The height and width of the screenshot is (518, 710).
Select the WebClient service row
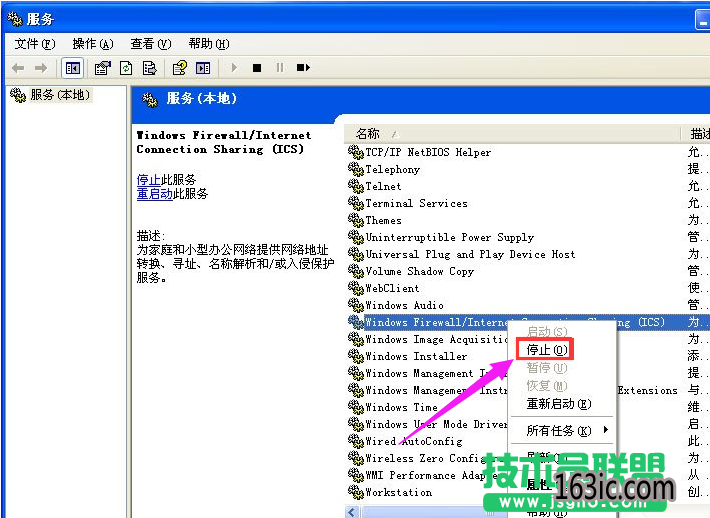tap(392, 288)
